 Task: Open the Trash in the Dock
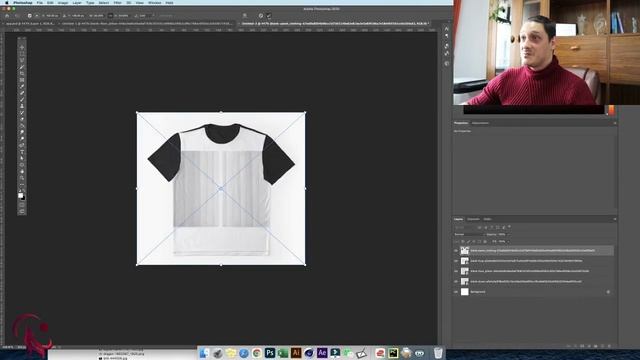[438, 353]
